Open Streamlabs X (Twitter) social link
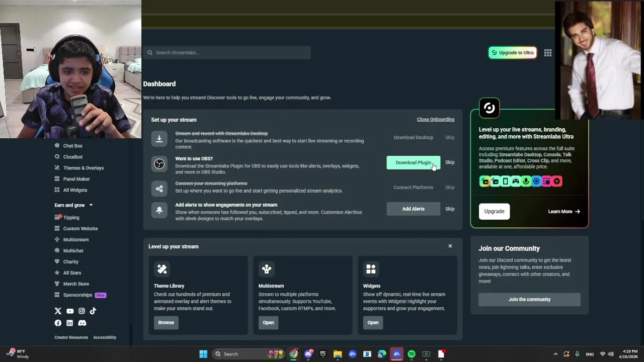Screen dimensions: 644x362 58,311
